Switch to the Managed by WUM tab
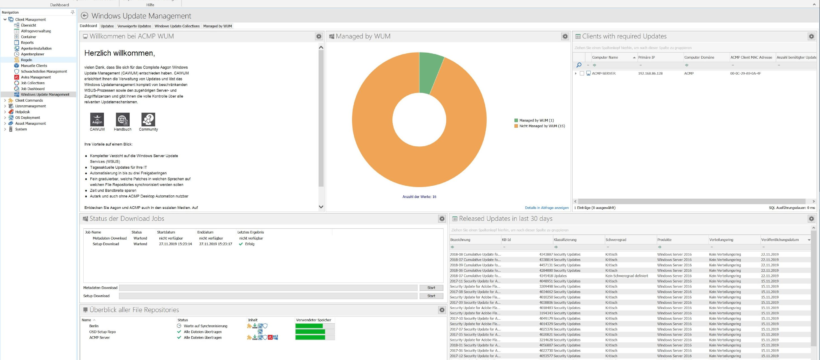820x360 pixels. 218,26
